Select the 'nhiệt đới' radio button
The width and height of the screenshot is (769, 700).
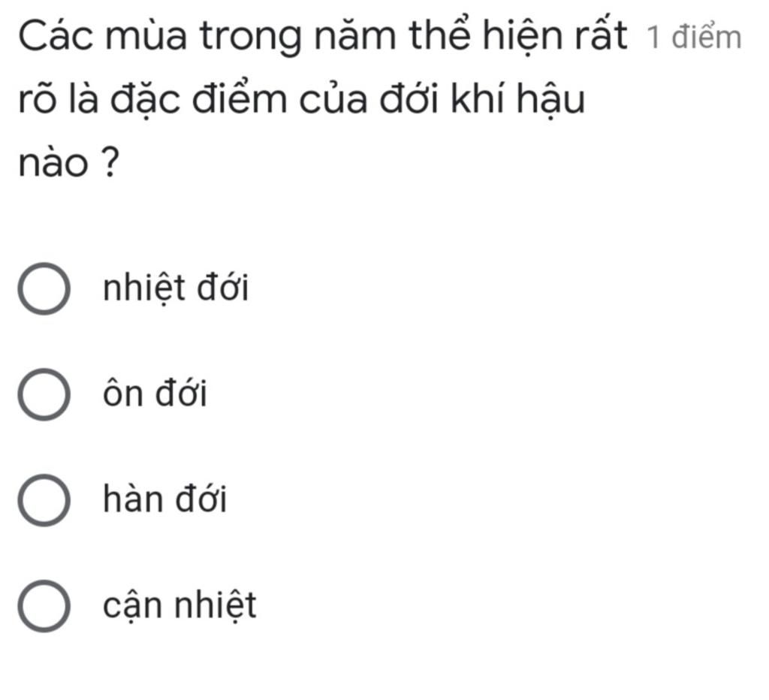point(44,288)
